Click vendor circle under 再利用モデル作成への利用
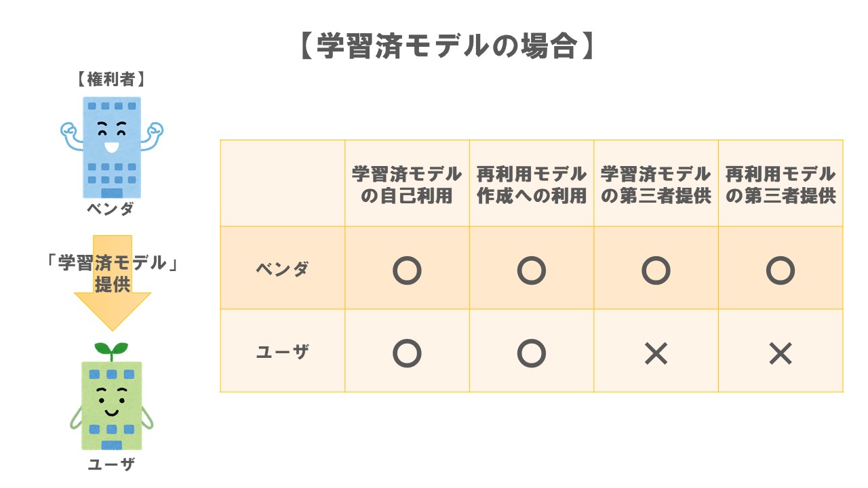This screenshot has height=488, width=868. click(532, 270)
